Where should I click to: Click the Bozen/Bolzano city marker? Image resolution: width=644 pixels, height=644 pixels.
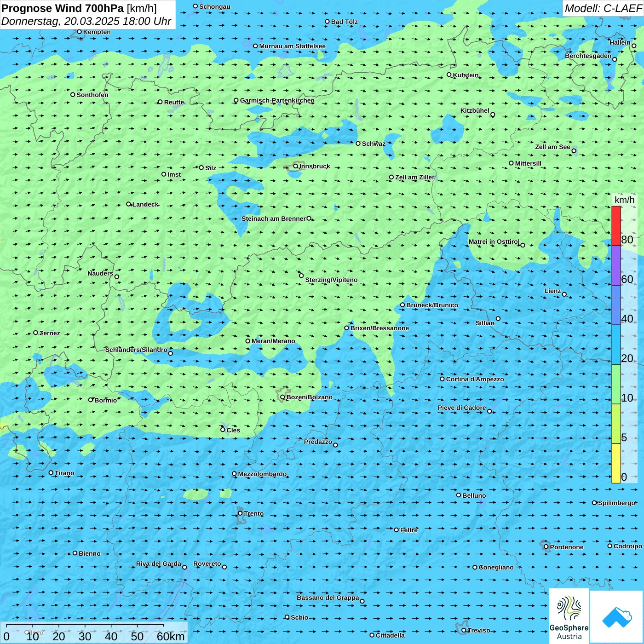(283, 397)
